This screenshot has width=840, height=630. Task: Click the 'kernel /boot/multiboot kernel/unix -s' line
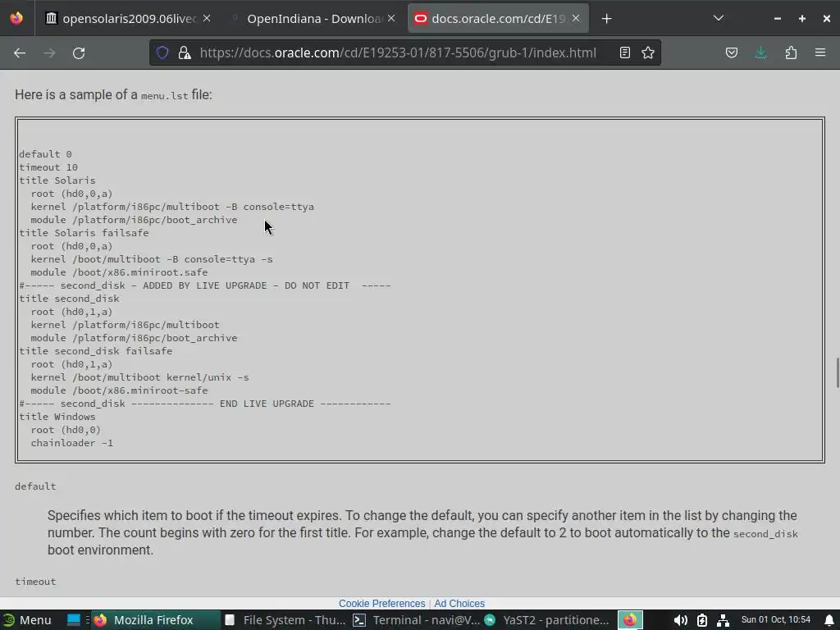pyautogui.click(x=139, y=377)
